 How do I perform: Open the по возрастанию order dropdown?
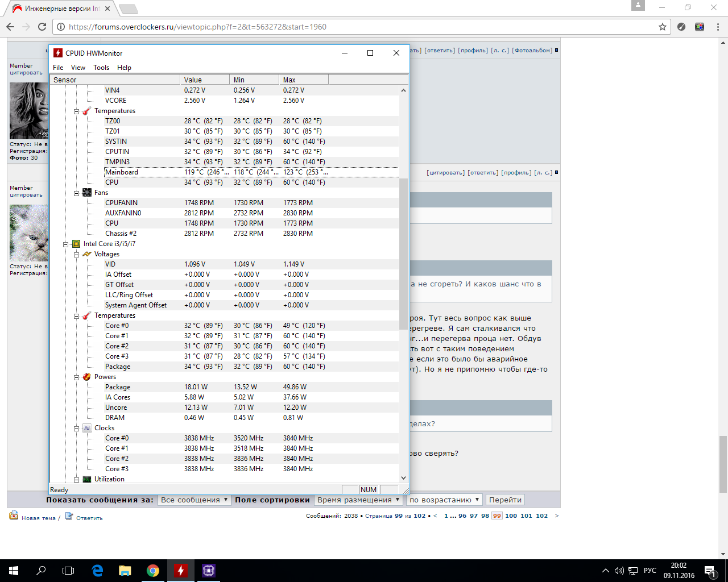click(x=445, y=500)
